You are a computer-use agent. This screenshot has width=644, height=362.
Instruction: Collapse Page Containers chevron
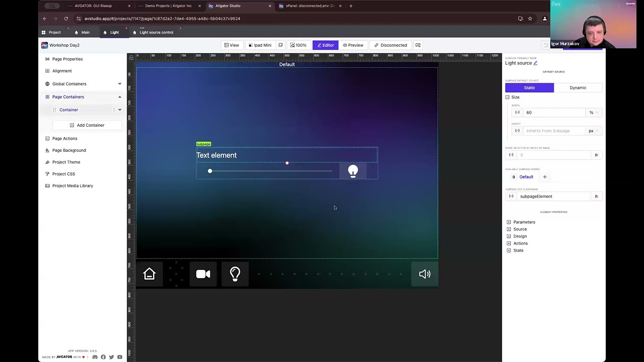coord(120,97)
